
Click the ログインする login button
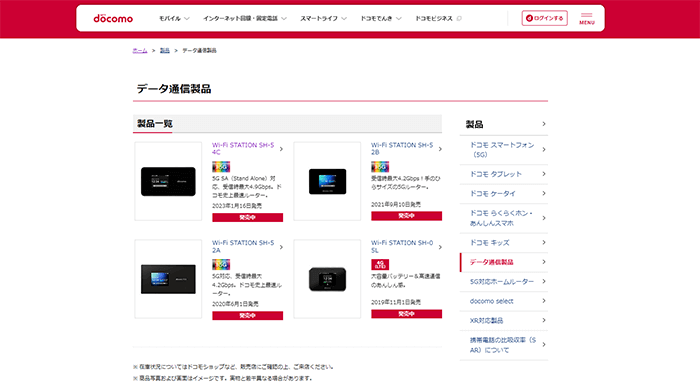pyautogui.click(x=545, y=18)
